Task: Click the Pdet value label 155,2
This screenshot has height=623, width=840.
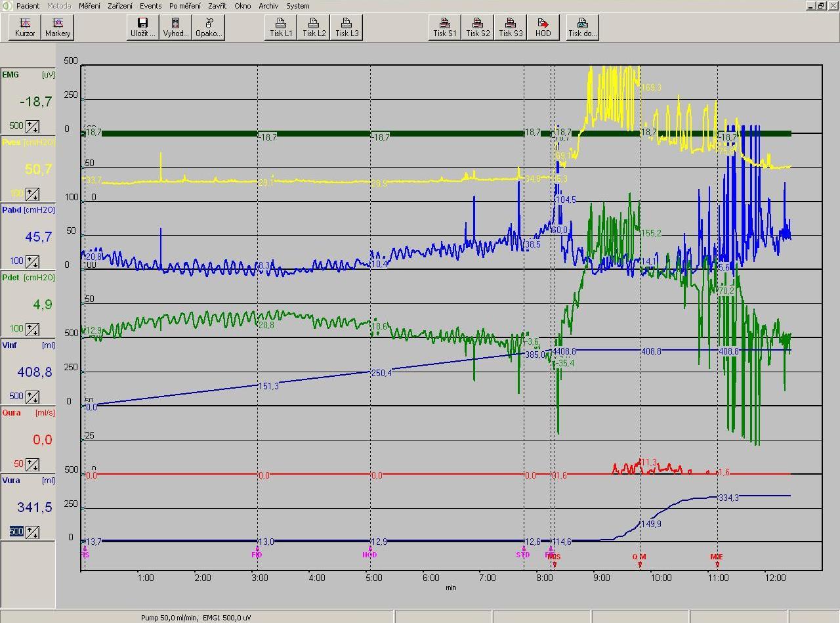Action: tap(651, 233)
